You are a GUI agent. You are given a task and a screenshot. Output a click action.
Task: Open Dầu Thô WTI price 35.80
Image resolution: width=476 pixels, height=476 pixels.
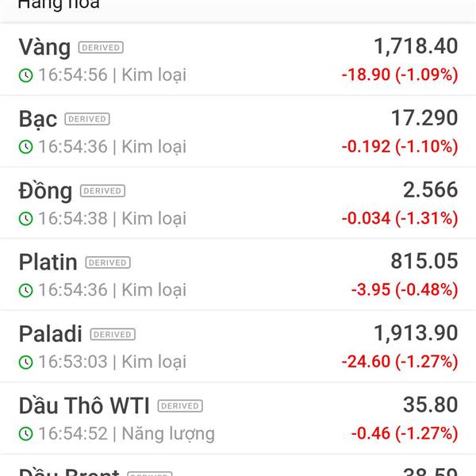click(431, 405)
